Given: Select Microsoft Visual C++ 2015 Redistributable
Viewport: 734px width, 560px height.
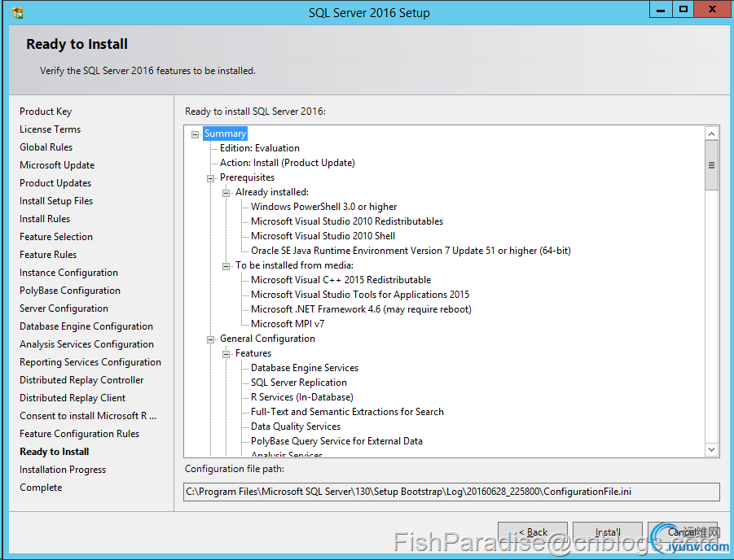Looking at the screenshot, I should (341, 280).
